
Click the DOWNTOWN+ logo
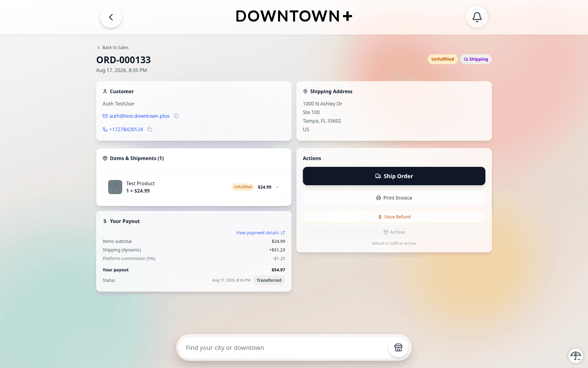294,16
